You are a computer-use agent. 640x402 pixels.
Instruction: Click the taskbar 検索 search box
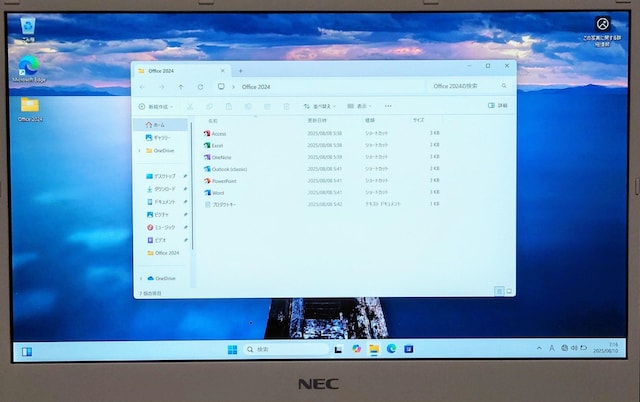286,349
